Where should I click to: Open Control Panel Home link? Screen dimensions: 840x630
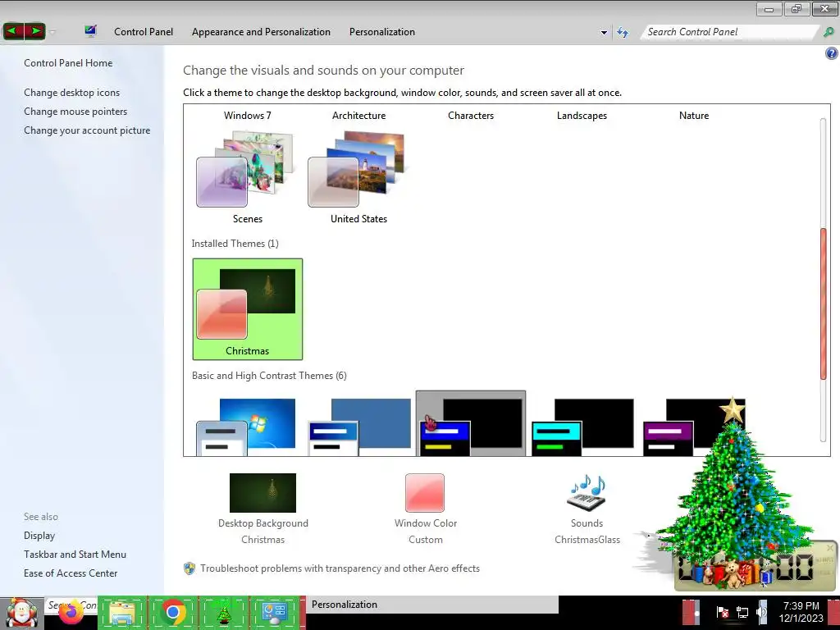point(68,63)
